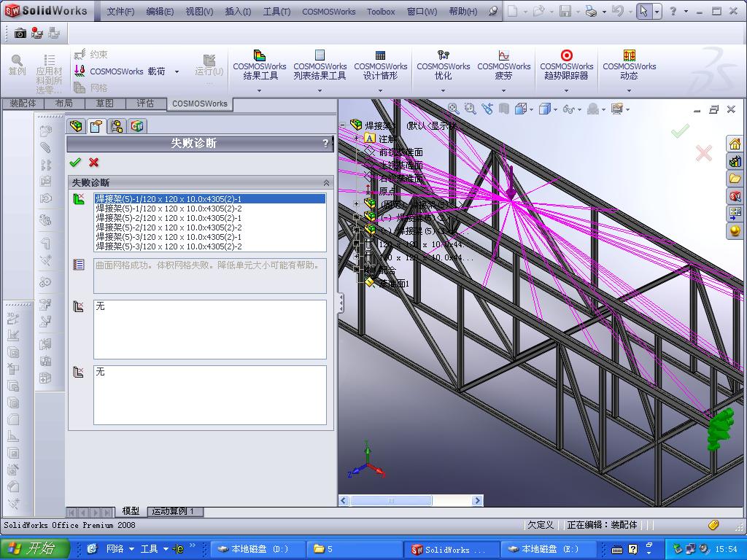Open the view orientation dropdown arrow
This screenshot has height=560, width=747.
(x=531, y=109)
